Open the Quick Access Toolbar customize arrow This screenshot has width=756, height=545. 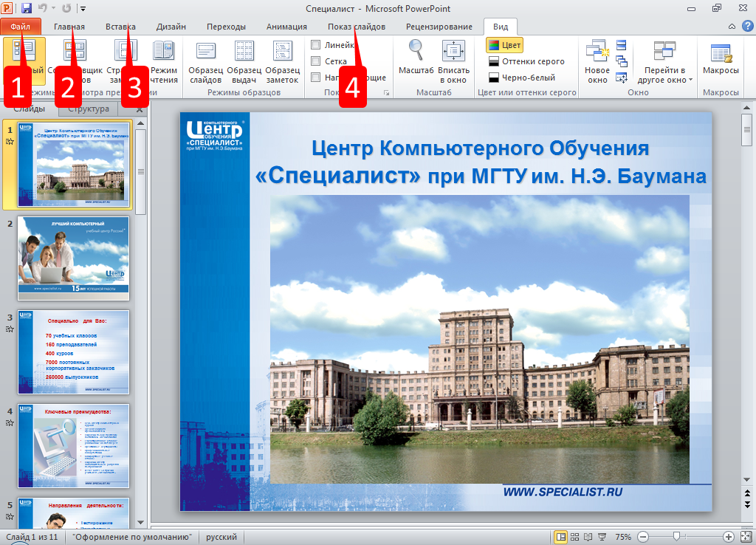coord(83,8)
